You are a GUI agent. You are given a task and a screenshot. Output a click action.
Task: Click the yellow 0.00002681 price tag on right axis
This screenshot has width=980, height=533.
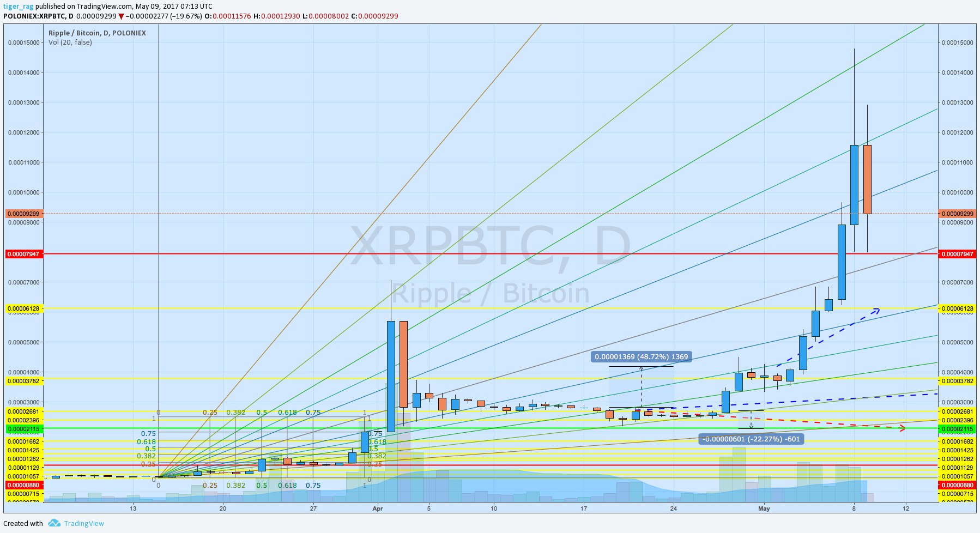pos(958,411)
